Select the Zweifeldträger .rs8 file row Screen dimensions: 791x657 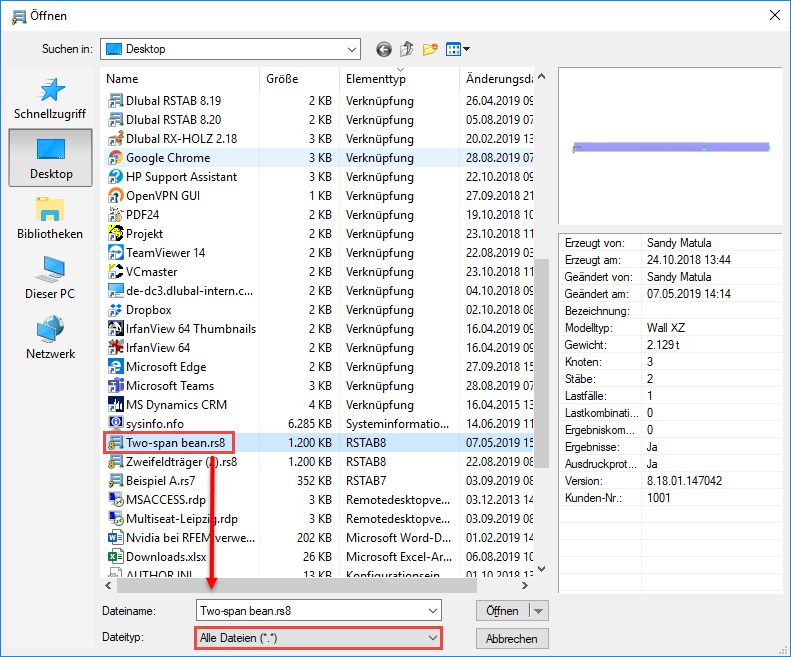coord(319,462)
